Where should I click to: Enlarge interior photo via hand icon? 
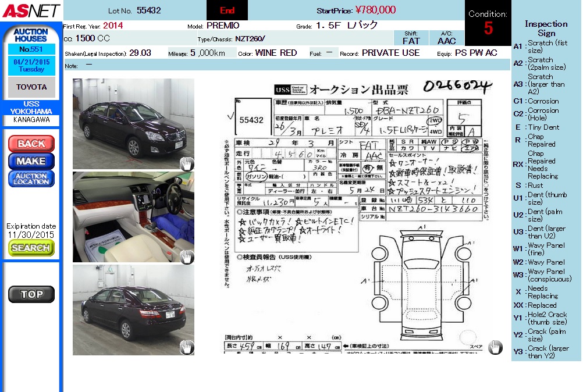[186, 256]
